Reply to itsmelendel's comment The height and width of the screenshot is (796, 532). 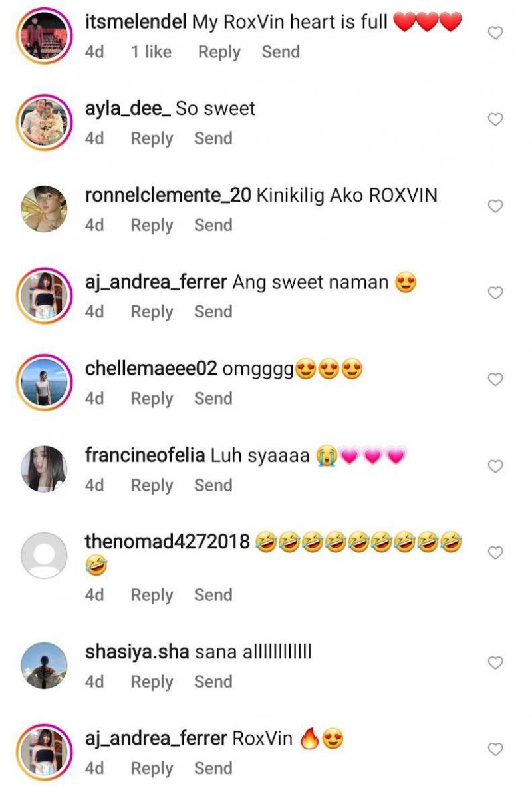[x=219, y=53]
